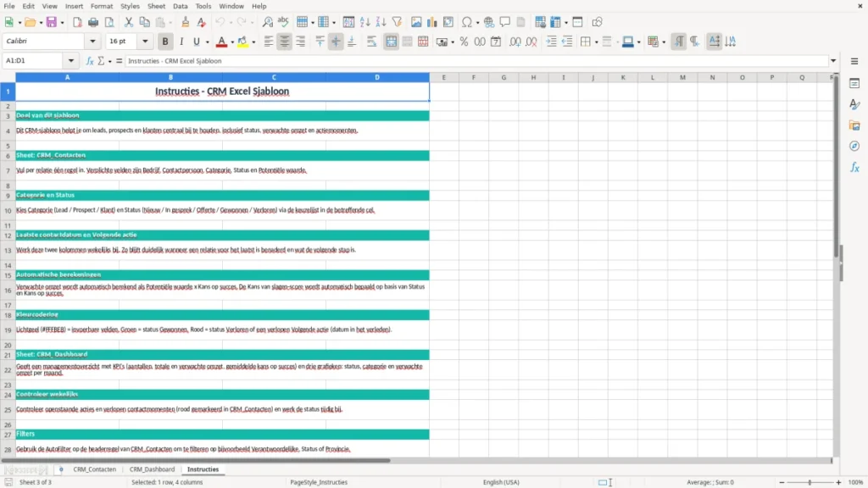Open the Sheet menu

coord(156,6)
